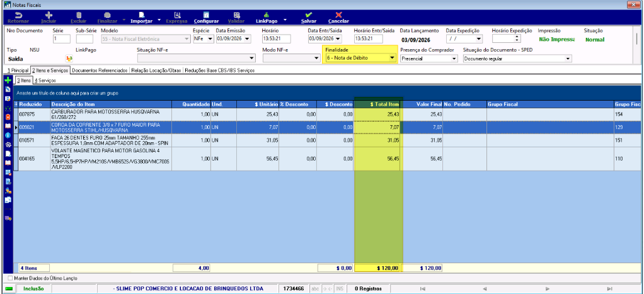Click the LinkPago toolbar button

pyautogui.click(x=267, y=17)
